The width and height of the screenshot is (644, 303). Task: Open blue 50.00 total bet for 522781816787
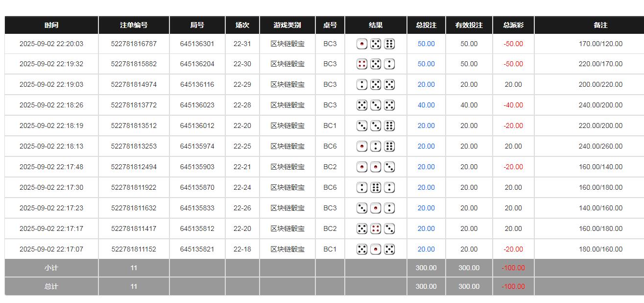pos(426,44)
